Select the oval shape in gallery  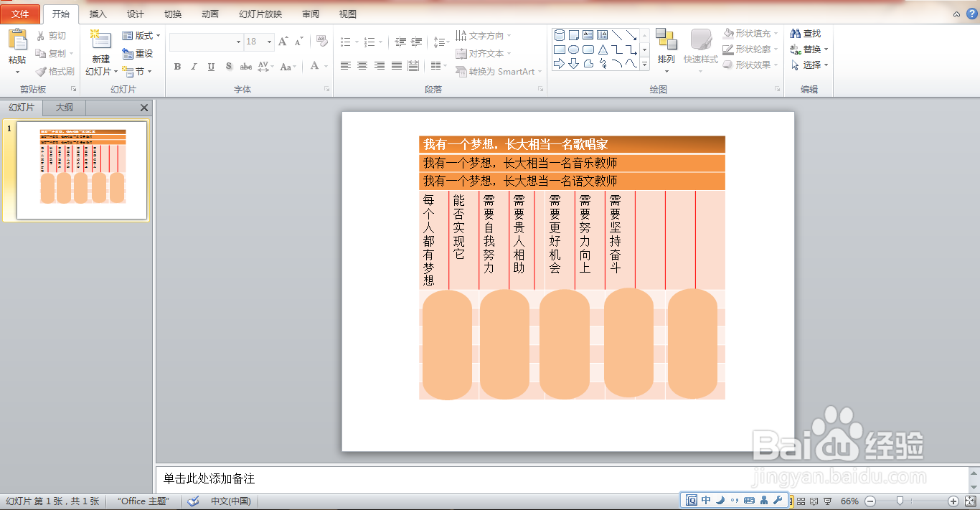point(574,49)
